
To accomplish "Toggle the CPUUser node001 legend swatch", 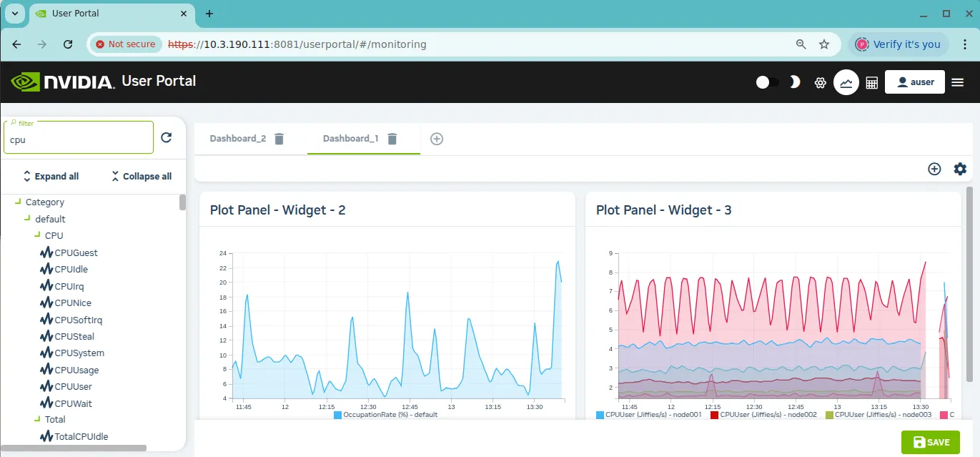I will [600, 415].
